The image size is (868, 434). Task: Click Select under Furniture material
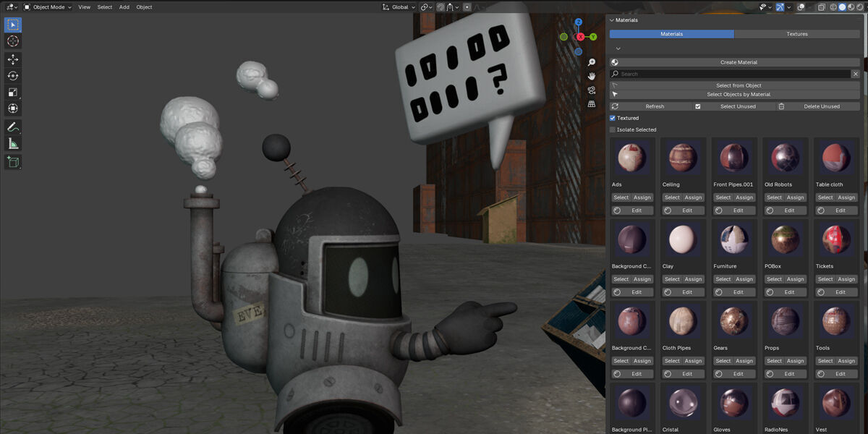723,279
